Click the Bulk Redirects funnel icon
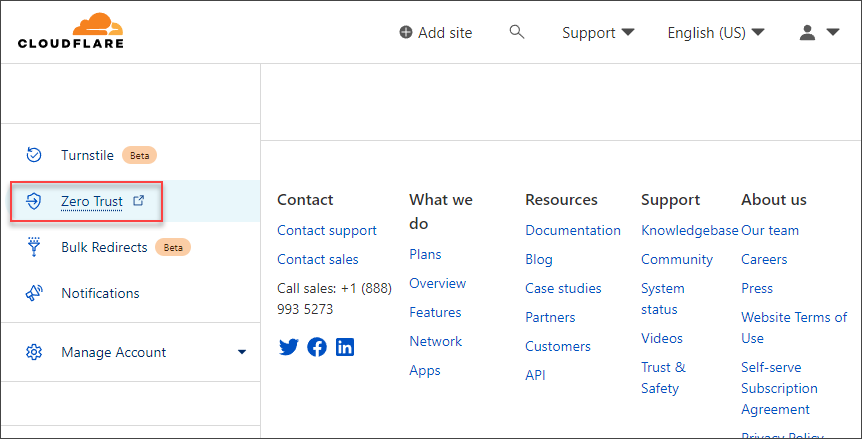The image size is (862, 439). [34, 247]
